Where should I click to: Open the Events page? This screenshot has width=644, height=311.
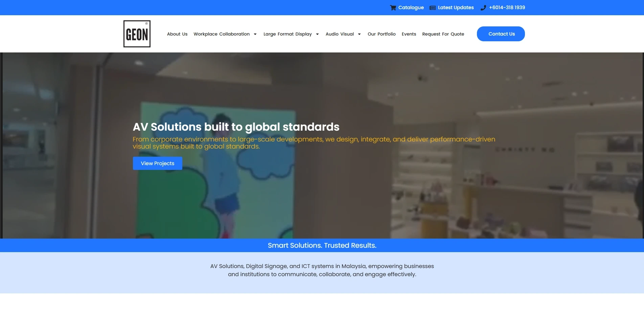409,34
